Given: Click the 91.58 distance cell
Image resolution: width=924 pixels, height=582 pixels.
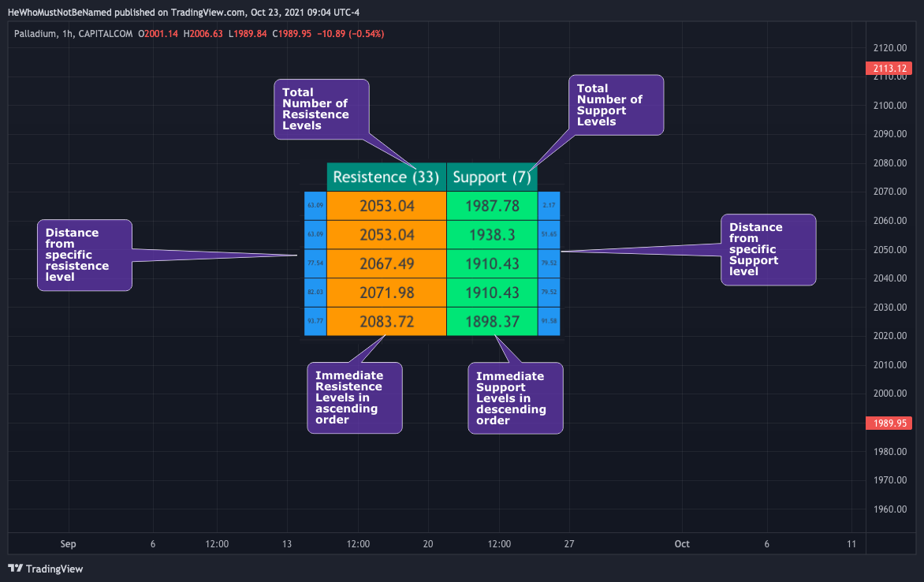Looking at the screenshot, I should tap(550, 322).
